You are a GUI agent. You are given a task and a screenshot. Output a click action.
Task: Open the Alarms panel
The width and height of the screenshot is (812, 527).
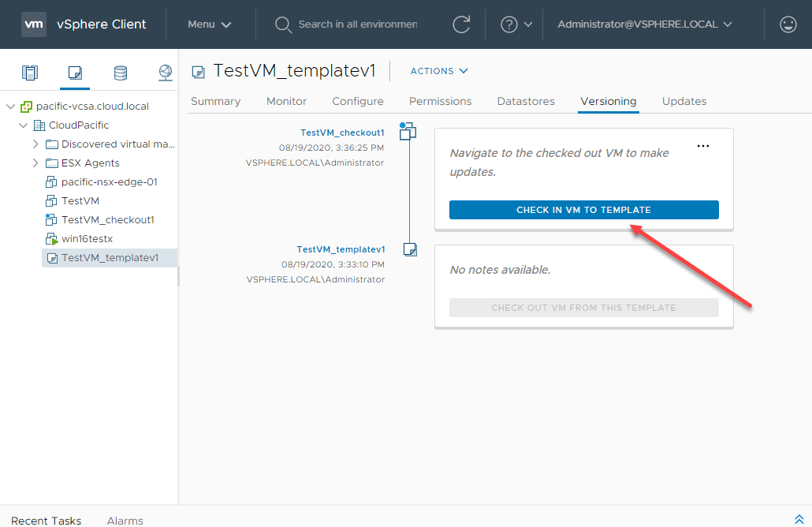click(125, 520)
